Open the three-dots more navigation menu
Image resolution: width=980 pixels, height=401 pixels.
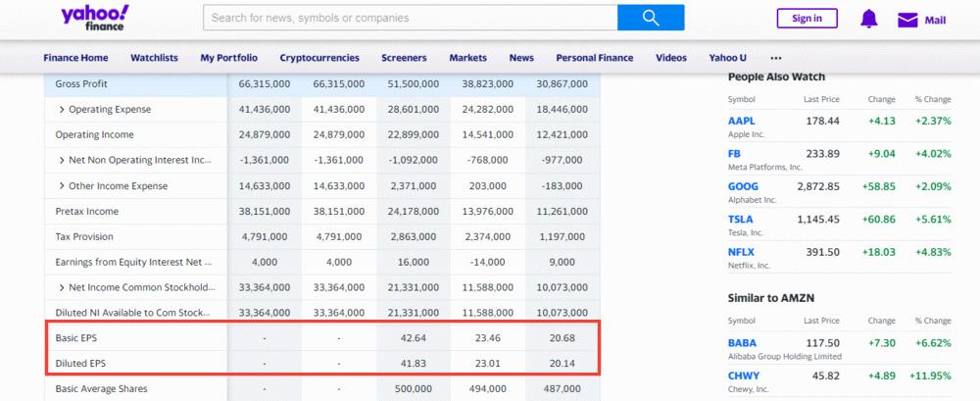(x=776, y=58)
